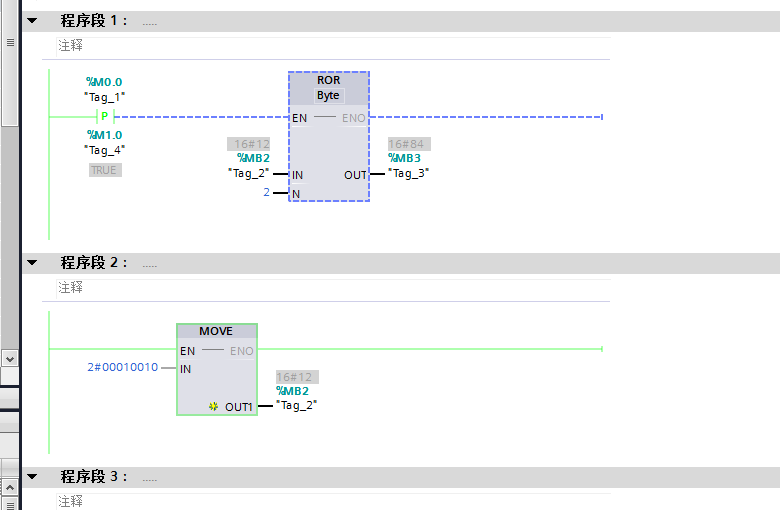Click the ENO output of the ROR block
The height and width of the screenshot is (510, 780).
354,118
